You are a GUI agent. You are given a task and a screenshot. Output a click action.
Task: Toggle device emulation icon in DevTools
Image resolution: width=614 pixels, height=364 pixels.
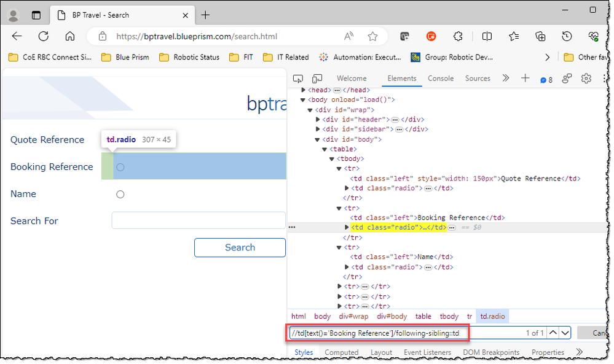(317, 79)
